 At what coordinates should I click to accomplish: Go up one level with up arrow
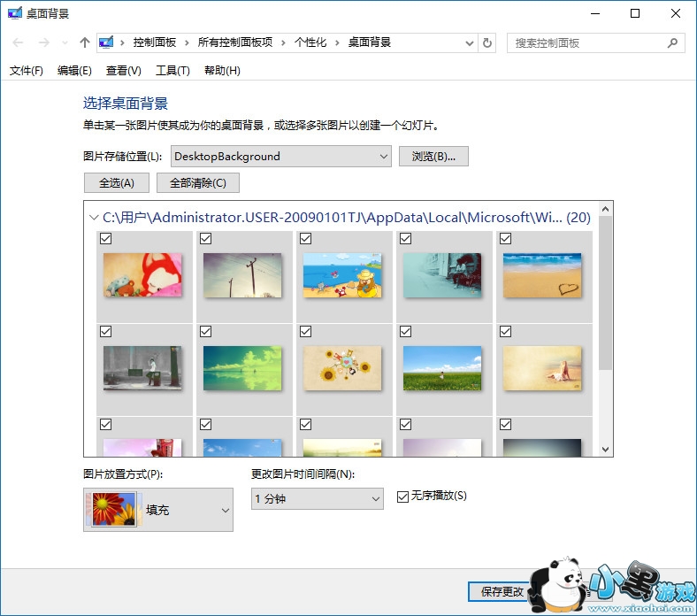(84, 42)
